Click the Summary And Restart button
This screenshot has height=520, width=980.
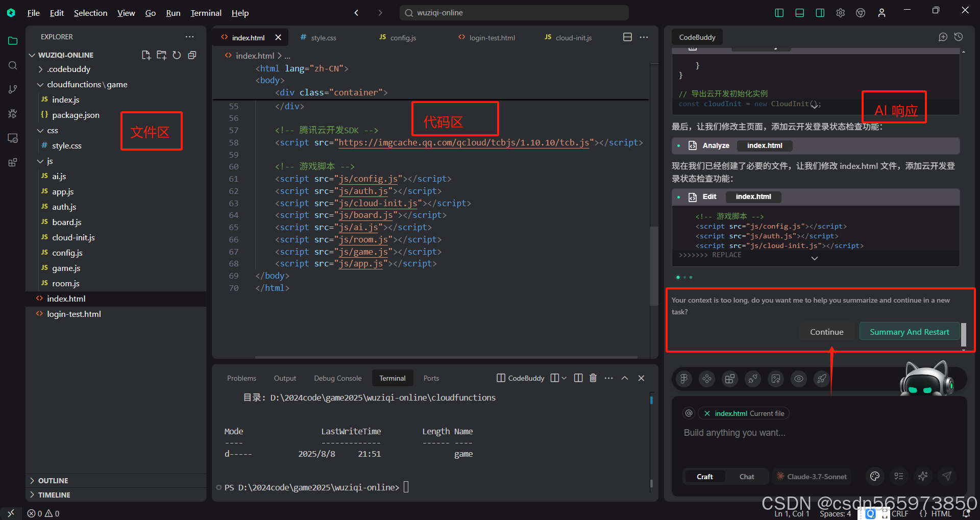click(909, 331)
